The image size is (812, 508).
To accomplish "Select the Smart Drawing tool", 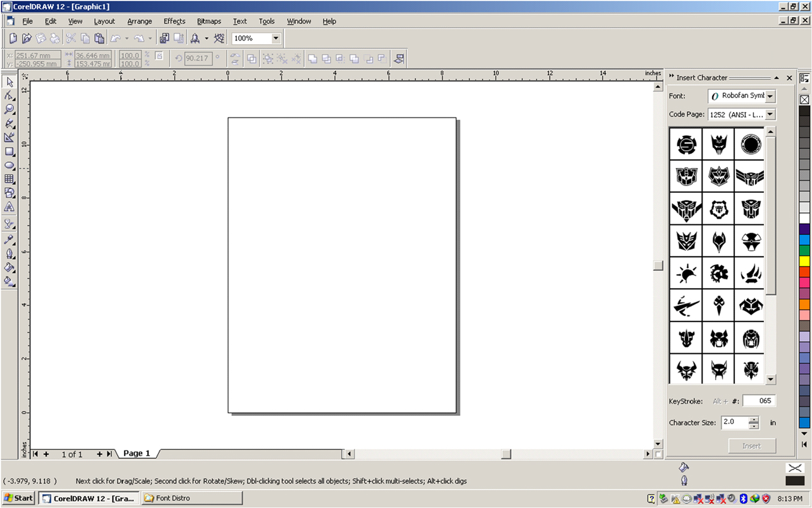I will click(x=9, y=137).
